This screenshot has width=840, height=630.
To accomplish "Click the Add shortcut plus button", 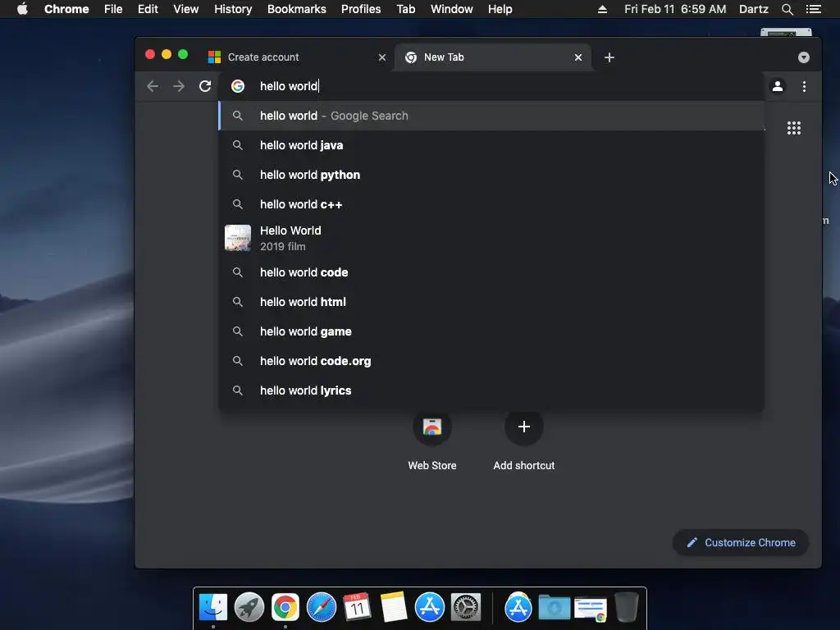I will coord(524,427).
